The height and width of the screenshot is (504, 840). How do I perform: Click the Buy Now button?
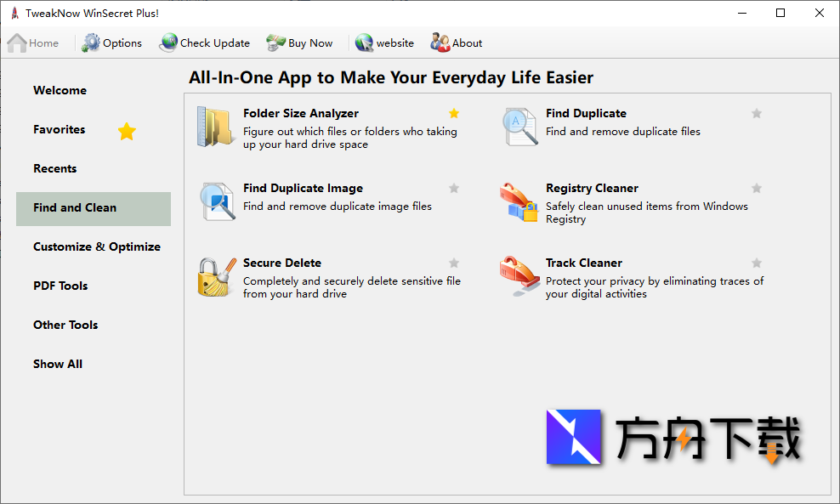(x=299, y=42)
